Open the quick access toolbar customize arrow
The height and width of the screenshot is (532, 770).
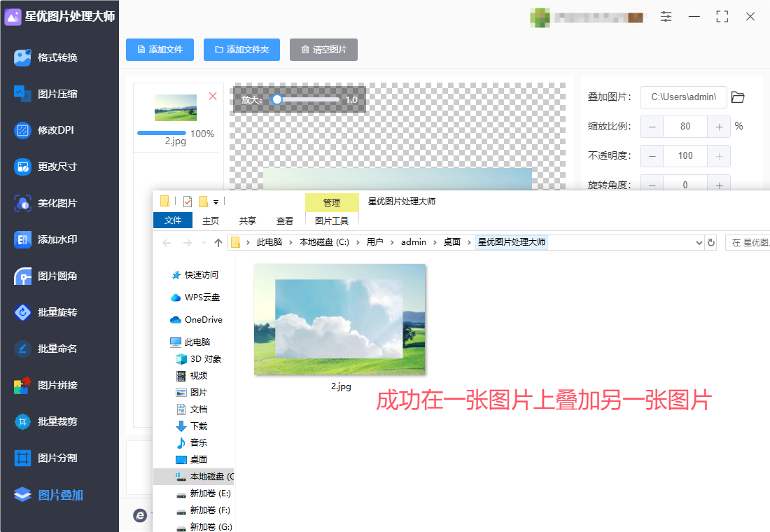pyautogui.click(x=216, y=202)
